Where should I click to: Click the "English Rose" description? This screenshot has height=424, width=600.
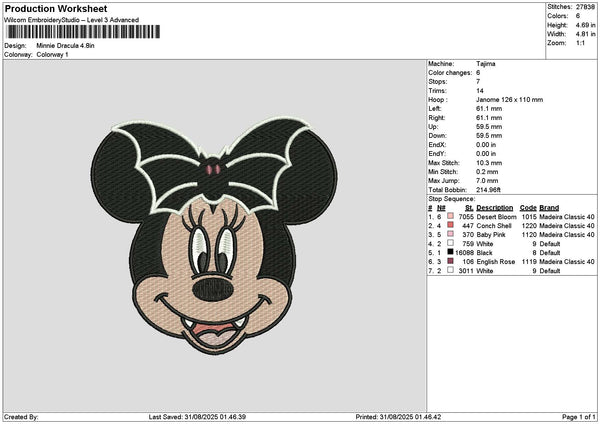tap(496, 262)
